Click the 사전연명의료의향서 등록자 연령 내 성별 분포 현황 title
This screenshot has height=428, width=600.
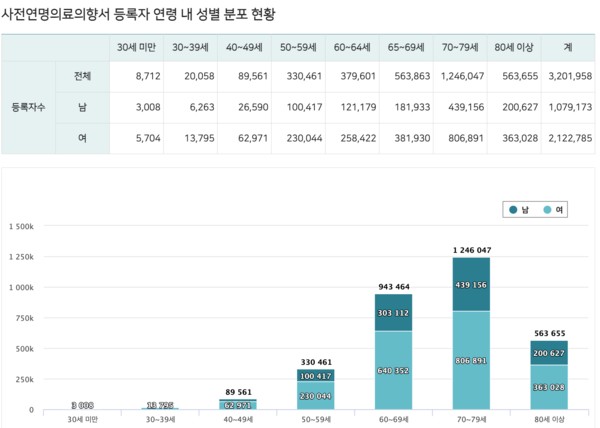pos(138,15)
